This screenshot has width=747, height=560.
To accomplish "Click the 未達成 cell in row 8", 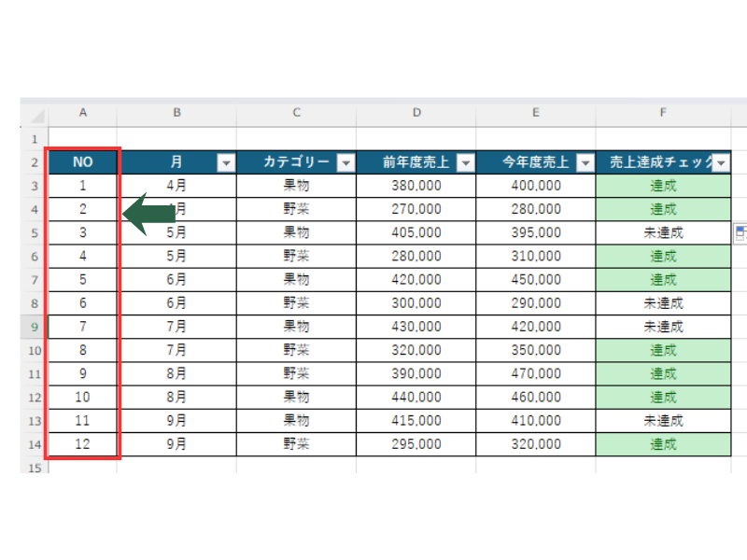I will [x=663, y=303].
